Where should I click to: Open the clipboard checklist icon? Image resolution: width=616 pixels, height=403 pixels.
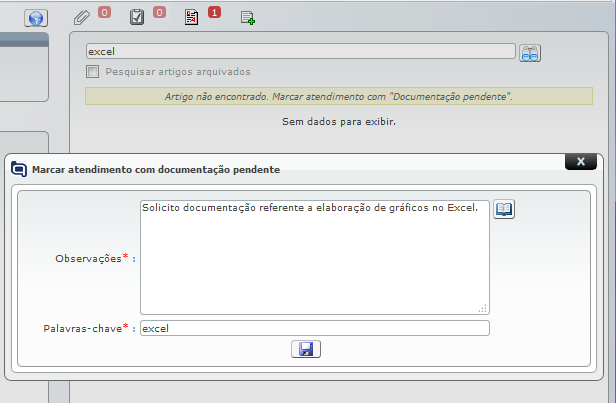tap(136, 17)
